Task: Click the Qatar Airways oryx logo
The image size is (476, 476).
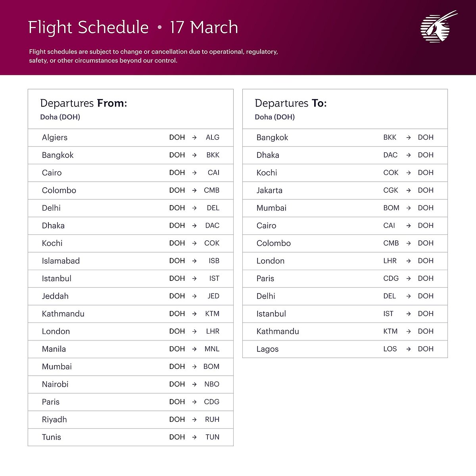Action: point(437,27)
